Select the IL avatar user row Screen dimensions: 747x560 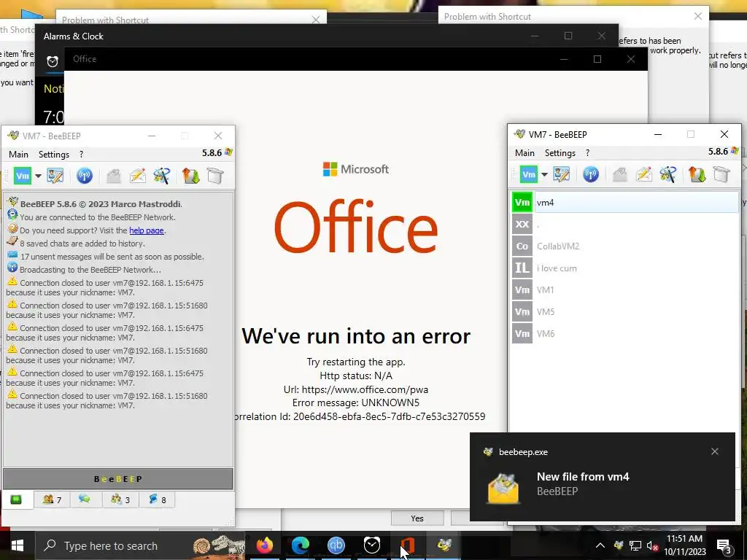click(x=625, y=268)
